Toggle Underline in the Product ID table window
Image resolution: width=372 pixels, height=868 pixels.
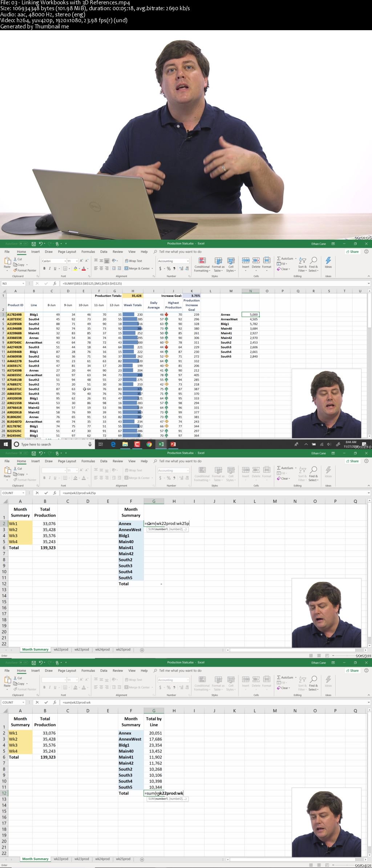[x=55, y=268]
